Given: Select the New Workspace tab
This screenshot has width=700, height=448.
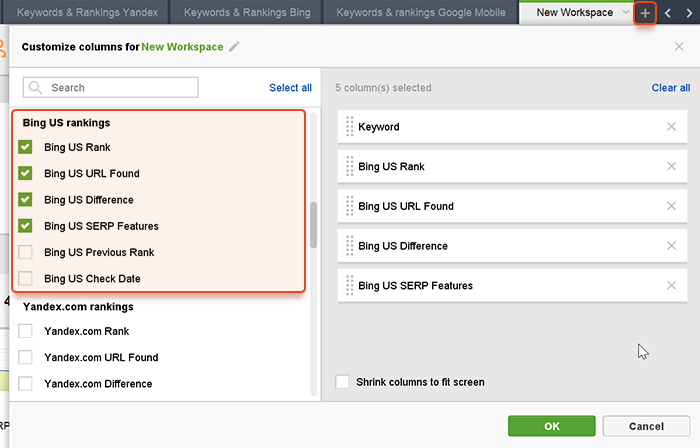Looking at the screenshot, I should point(575,12).
